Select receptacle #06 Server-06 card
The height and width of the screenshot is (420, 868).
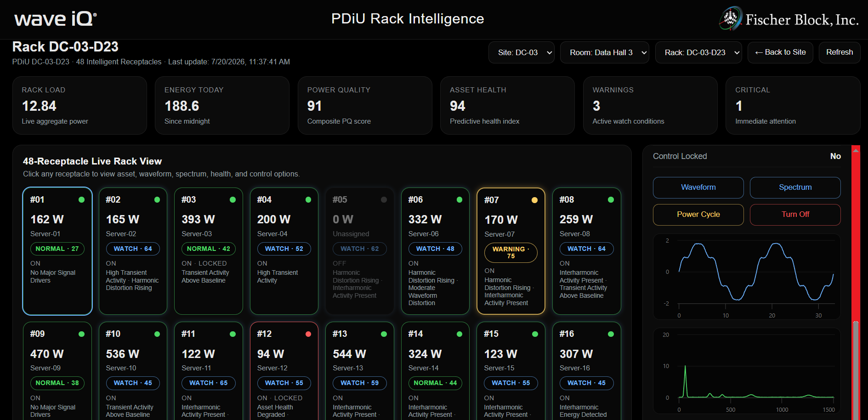pos(435,251)
